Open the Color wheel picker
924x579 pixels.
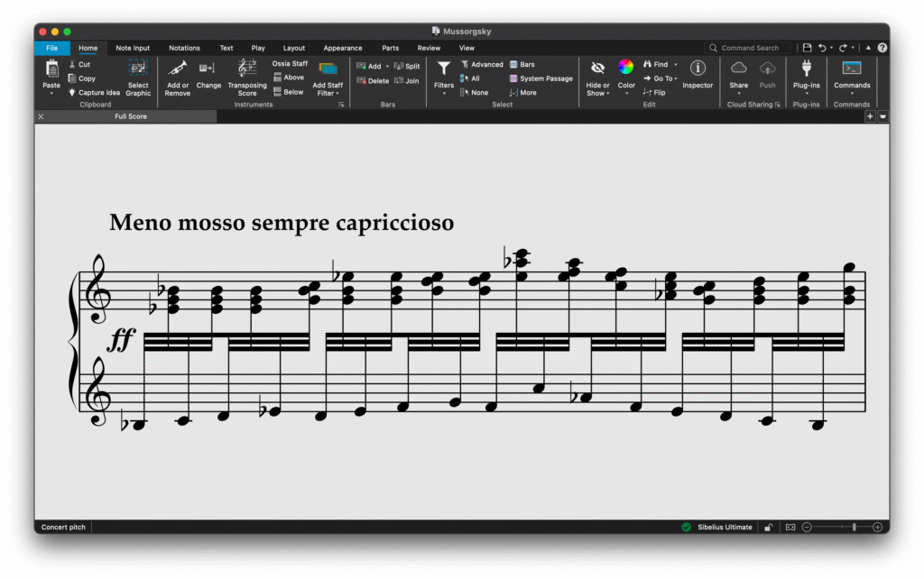point(626,67)
